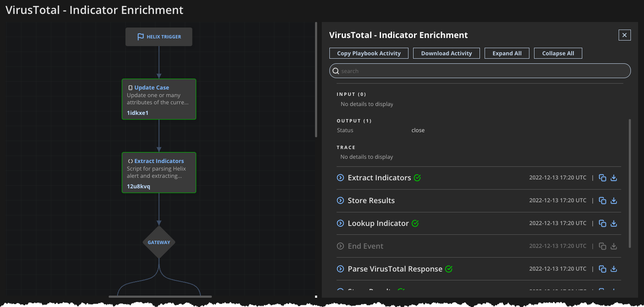Image resolution: width=644 pixels, height=307 pixels.
Task: Download the Extract Indicators activity
Action: tap(614, 178)
